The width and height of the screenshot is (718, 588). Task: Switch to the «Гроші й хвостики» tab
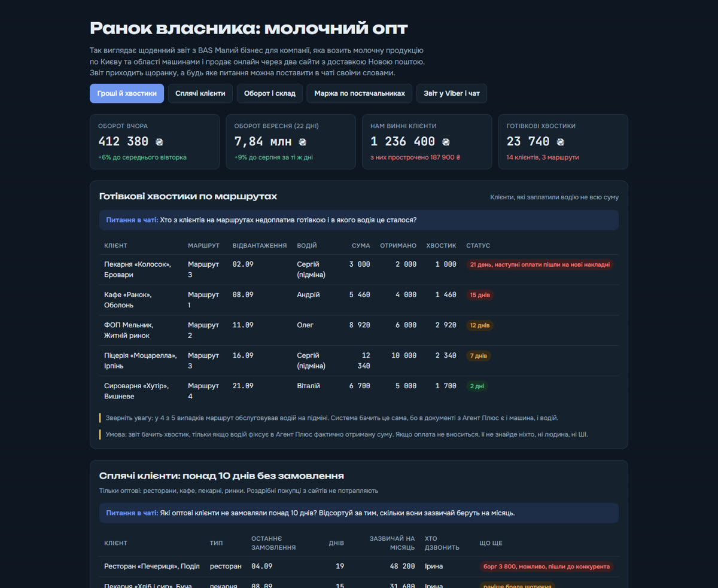(127, 93)
